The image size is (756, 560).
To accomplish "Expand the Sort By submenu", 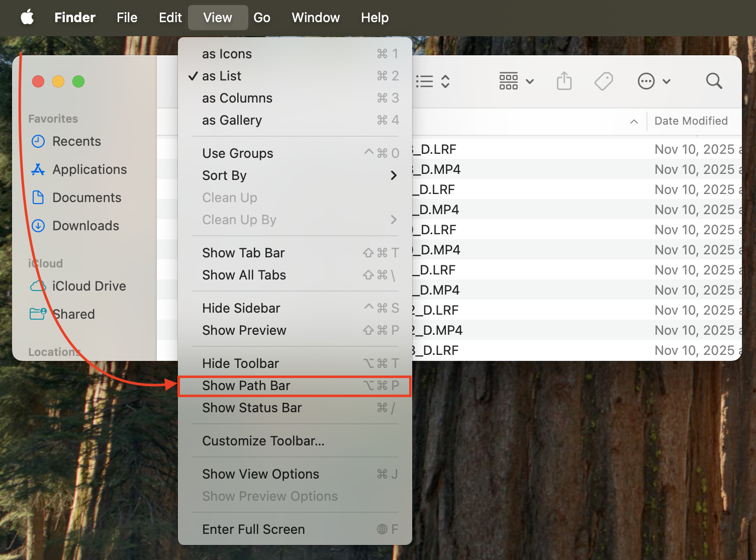I will pyautogui.click(x=295, y=175).
